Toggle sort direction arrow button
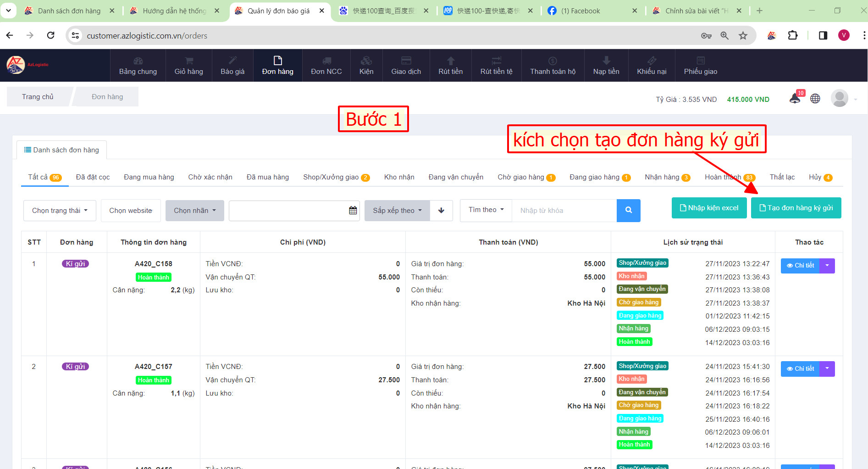The image size is (868, 469). (x=441, y=210)
